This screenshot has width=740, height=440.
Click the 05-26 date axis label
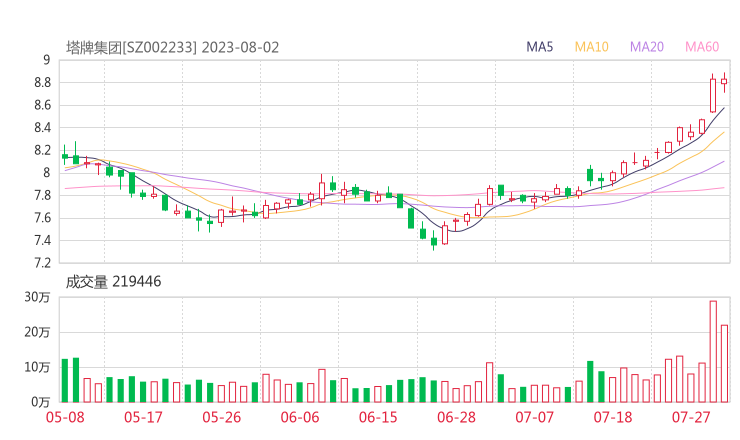222,417
